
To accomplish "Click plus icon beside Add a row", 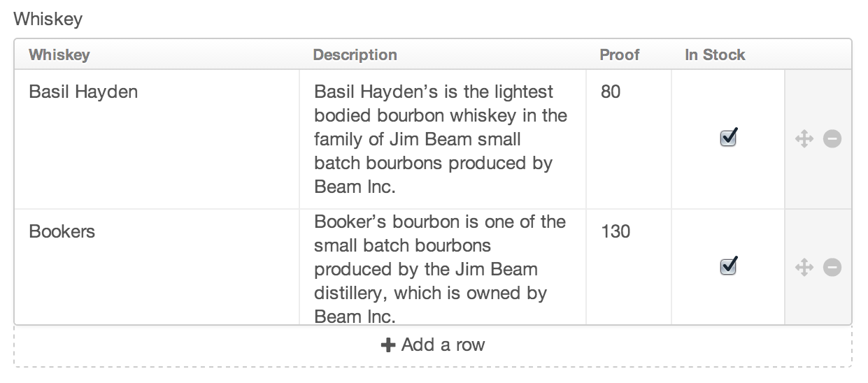I will 388,345.
